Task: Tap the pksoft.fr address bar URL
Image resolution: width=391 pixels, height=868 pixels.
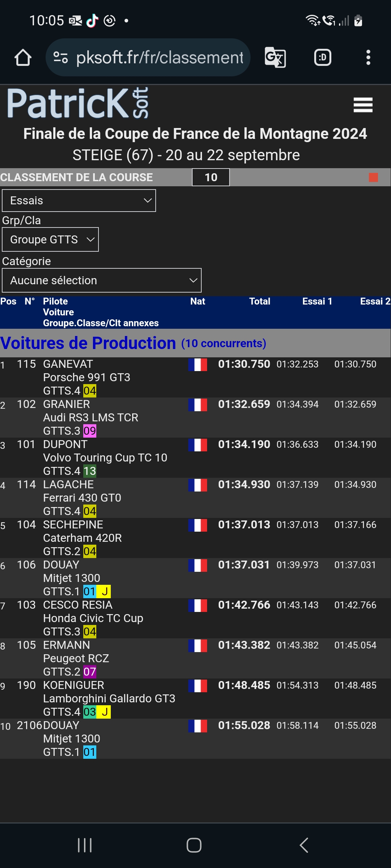Action: click(160, 58)
